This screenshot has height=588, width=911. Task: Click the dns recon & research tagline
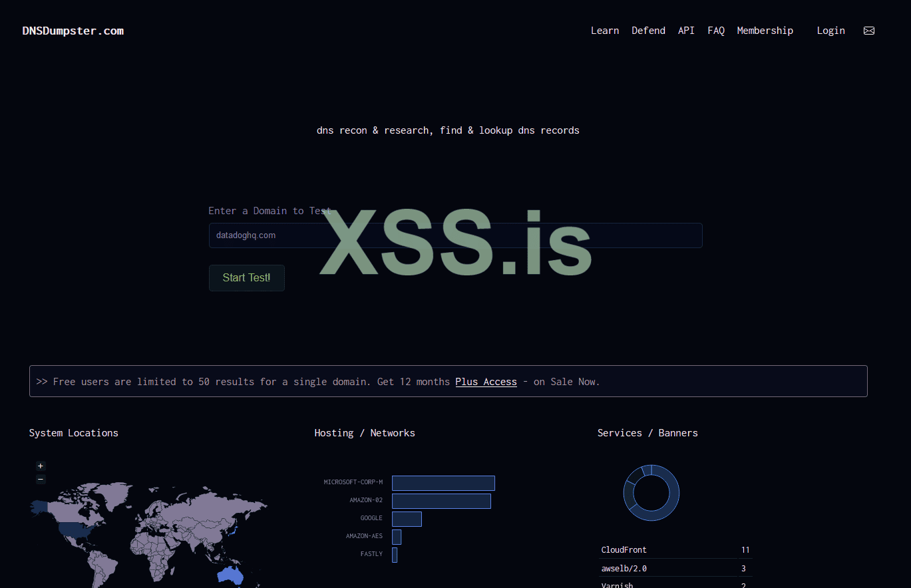[448, 130]
